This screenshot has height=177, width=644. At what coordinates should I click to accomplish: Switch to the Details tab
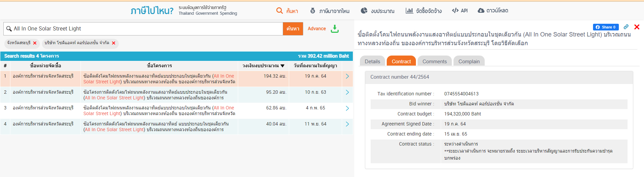tap(372, 61)
